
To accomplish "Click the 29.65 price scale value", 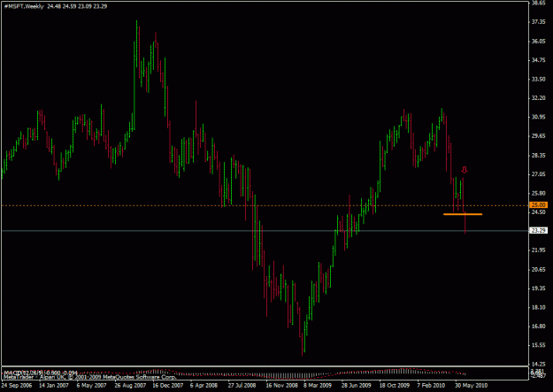I will [539, 136].
